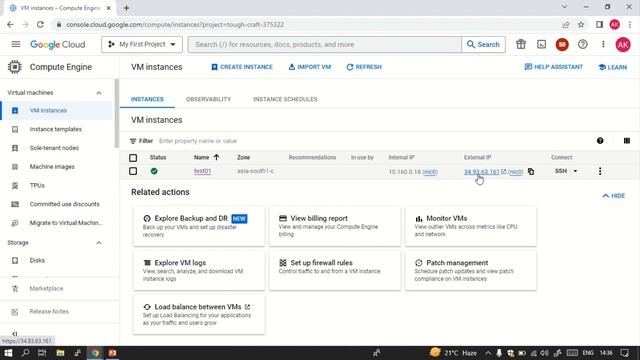
Task: Select the Instances tab
Action: [x=147, y=99]
